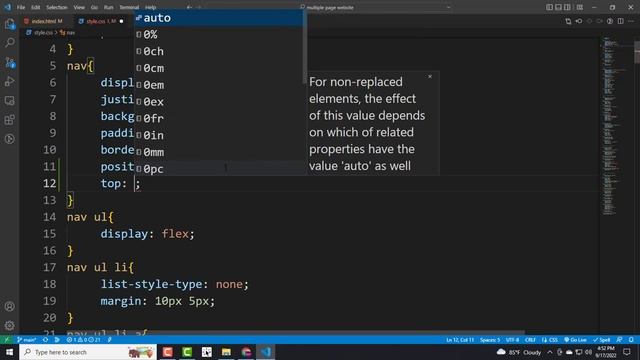Click the unsaved dot on the style.css tab

pos(121,21)
